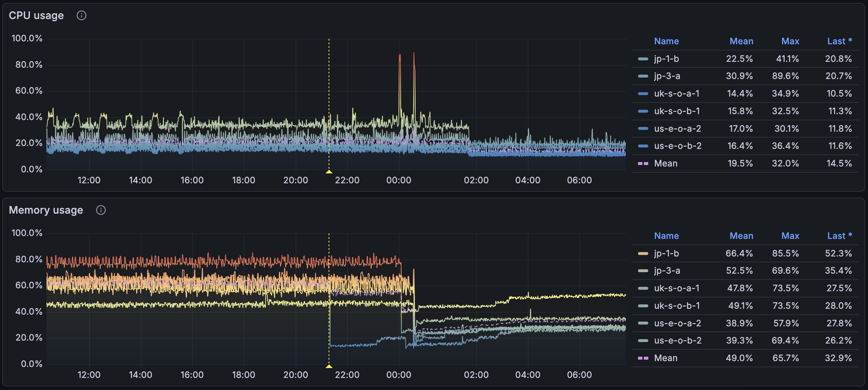Viewport: 868px width, 390px height.
Task: Toggle the uk-s-o-a-1 series in Memory legend
Action: [677, 288]
